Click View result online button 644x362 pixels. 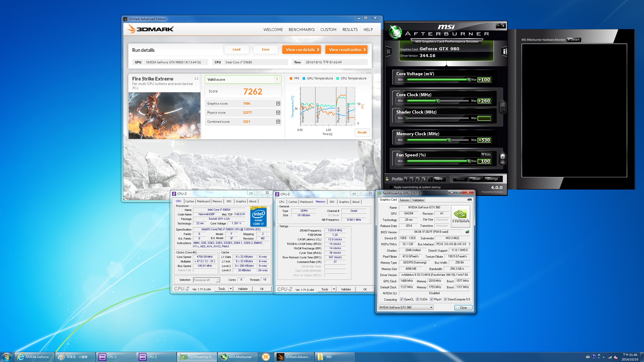[x=346, y=50]
